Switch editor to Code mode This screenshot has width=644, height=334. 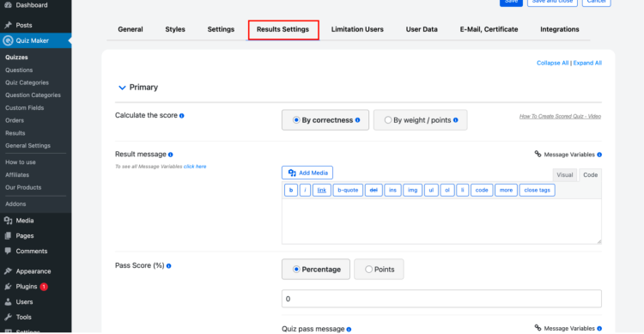click(590, 174)
